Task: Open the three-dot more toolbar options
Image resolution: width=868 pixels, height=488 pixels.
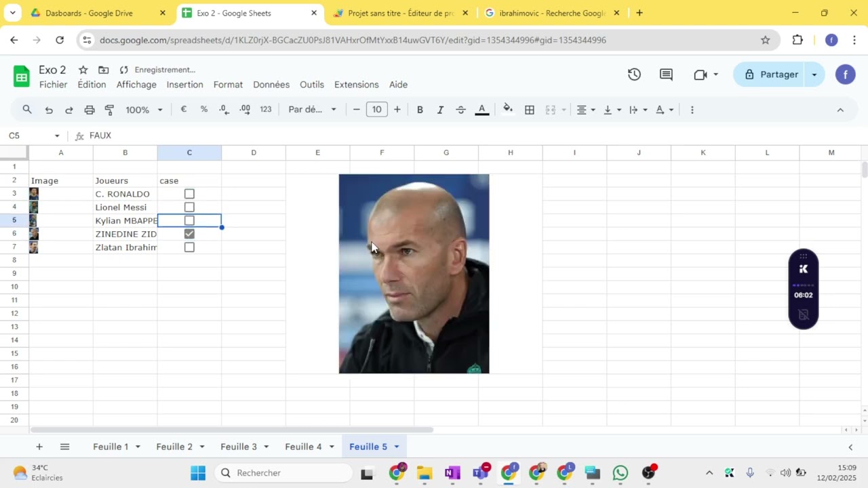Action: click(692, 110)
